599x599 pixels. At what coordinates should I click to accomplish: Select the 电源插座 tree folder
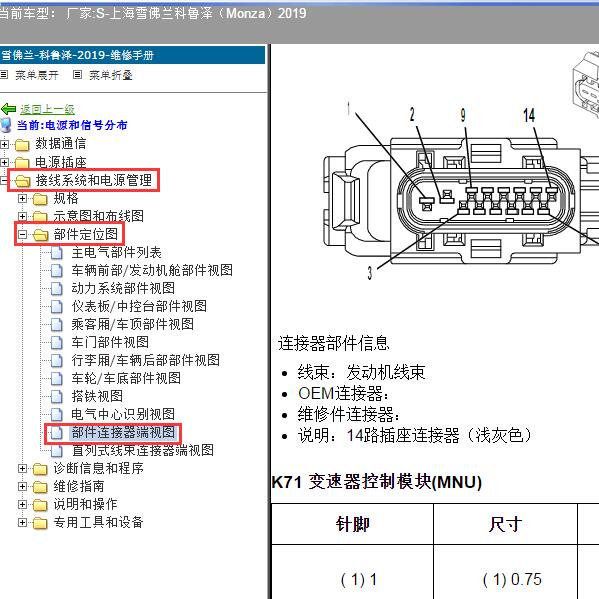(x=61, y=162)
